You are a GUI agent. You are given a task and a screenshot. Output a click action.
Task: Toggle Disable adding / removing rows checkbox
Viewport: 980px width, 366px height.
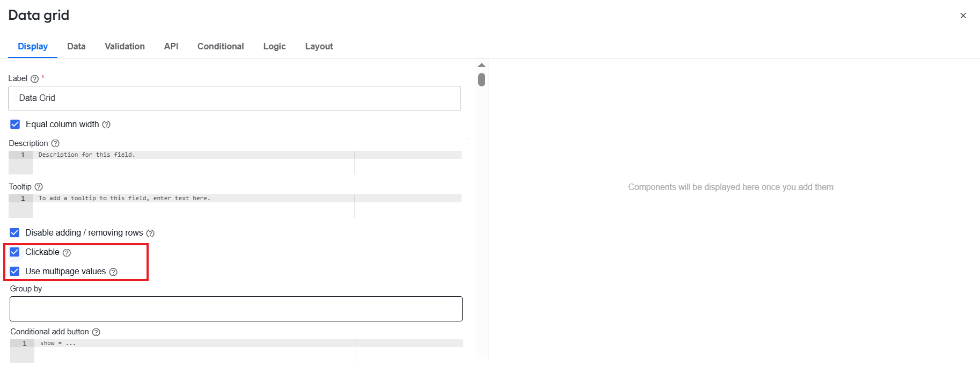(14, 232)
